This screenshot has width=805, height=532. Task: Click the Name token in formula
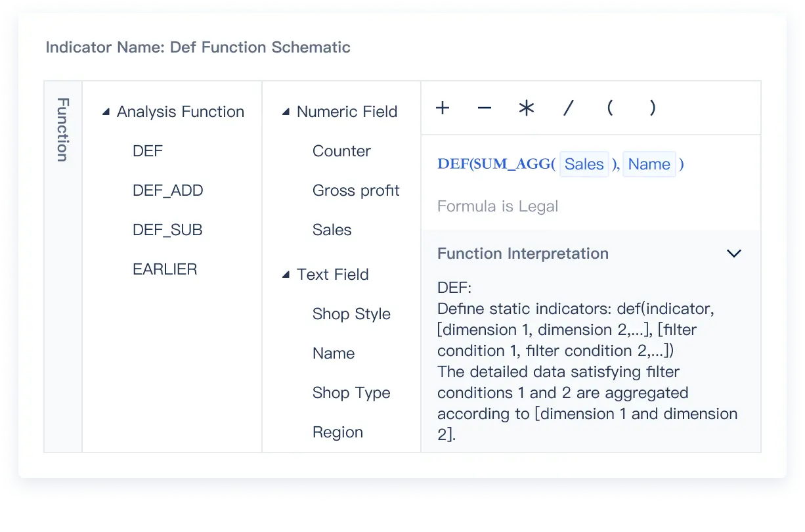(649, 164)
